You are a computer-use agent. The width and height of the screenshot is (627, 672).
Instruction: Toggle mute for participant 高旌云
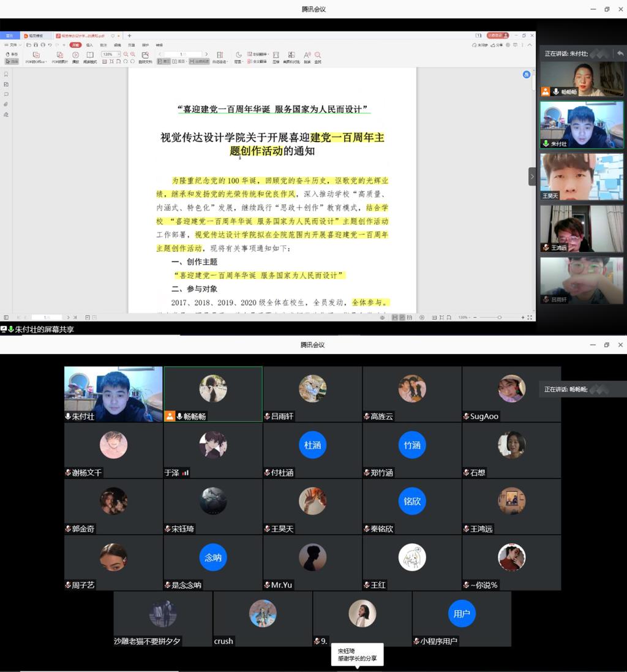[x=367, y=416]
